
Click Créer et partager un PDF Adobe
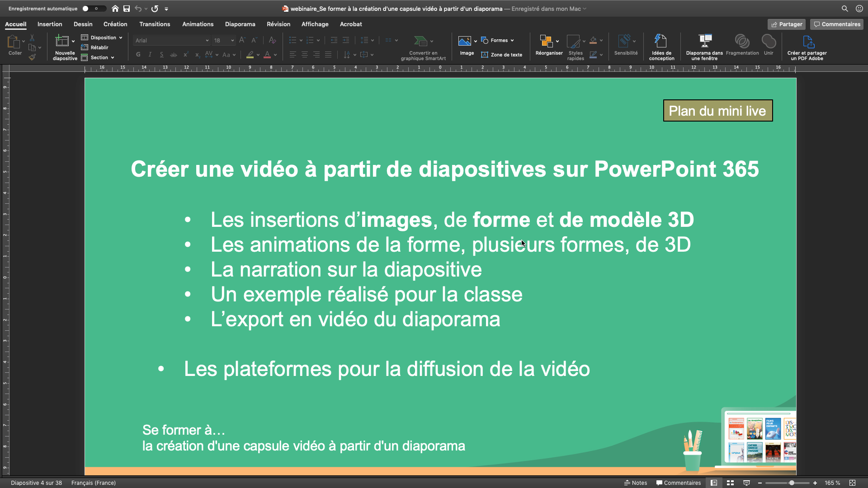(x=807, y=47)
